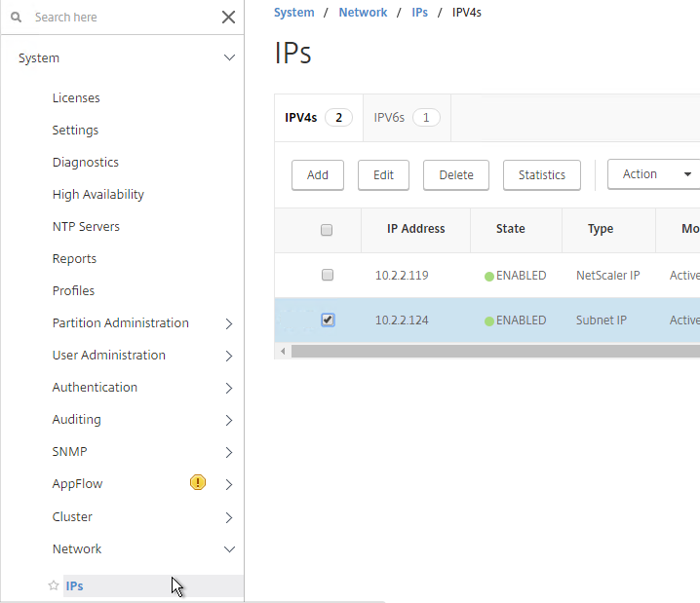Click the Statistics button
700x603 pixels.
(x=542, y=174)
